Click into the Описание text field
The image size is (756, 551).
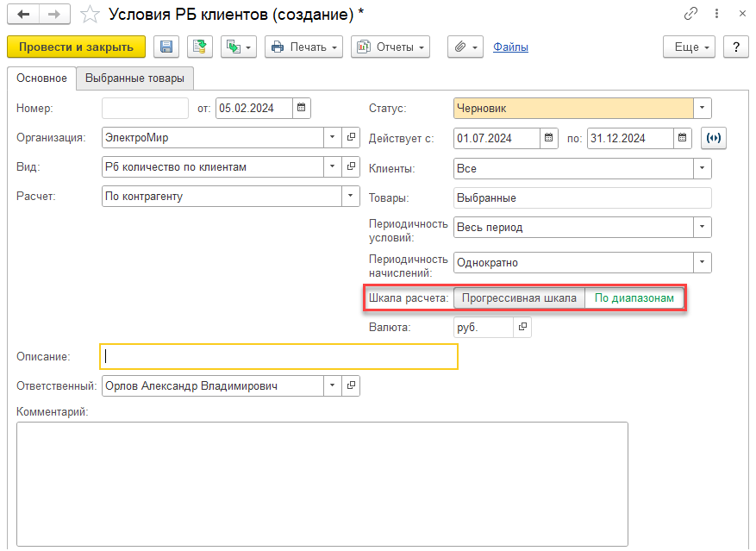(279, 357)
